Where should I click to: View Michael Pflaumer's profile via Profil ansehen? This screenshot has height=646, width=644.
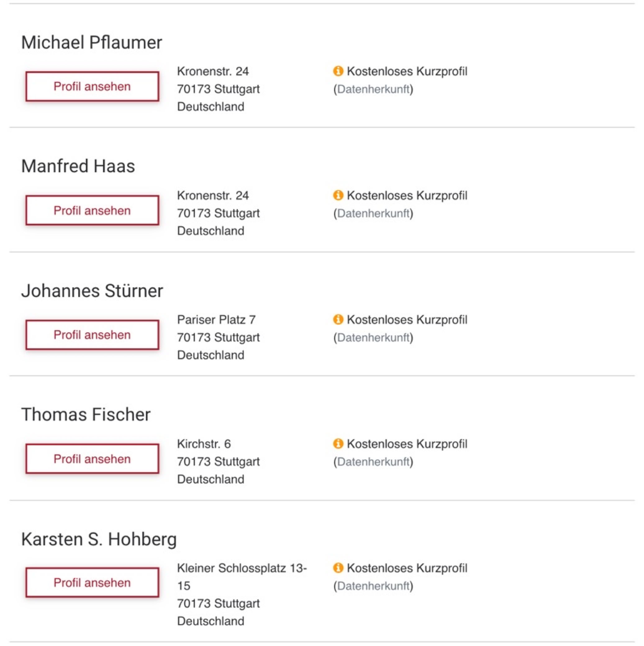[92, 86]
